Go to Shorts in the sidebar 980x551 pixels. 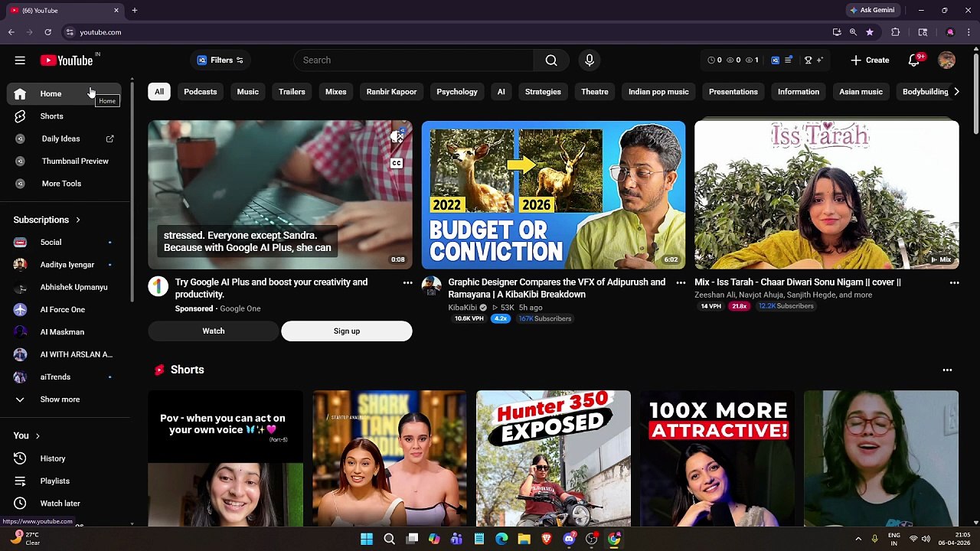pyautogui.click(x=64, y=116)
